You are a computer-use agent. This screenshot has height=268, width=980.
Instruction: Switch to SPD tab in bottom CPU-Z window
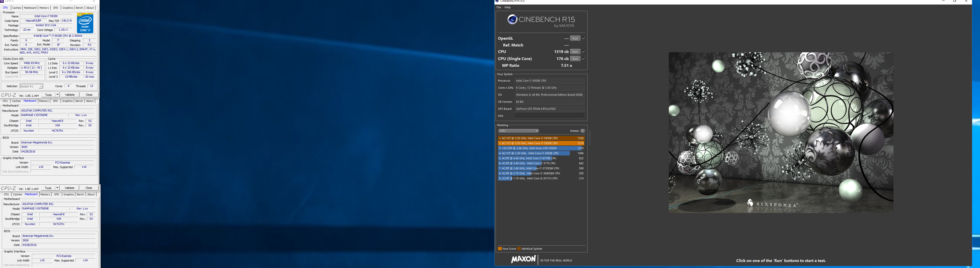57,194
